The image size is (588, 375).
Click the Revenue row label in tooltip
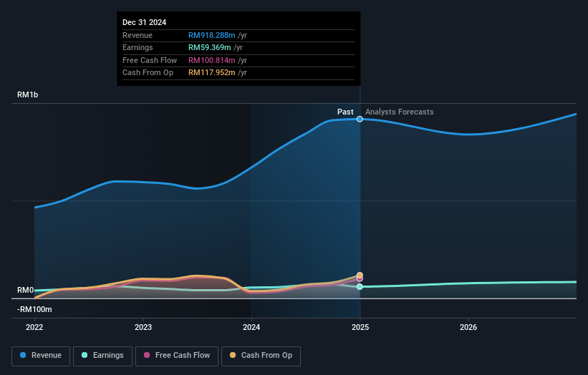(x=138, y=35)
